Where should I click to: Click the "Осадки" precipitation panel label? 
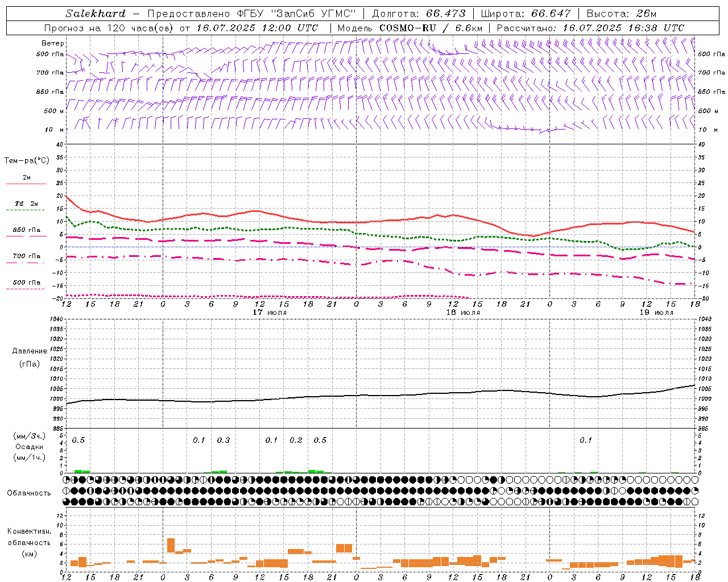coord(30,447)
